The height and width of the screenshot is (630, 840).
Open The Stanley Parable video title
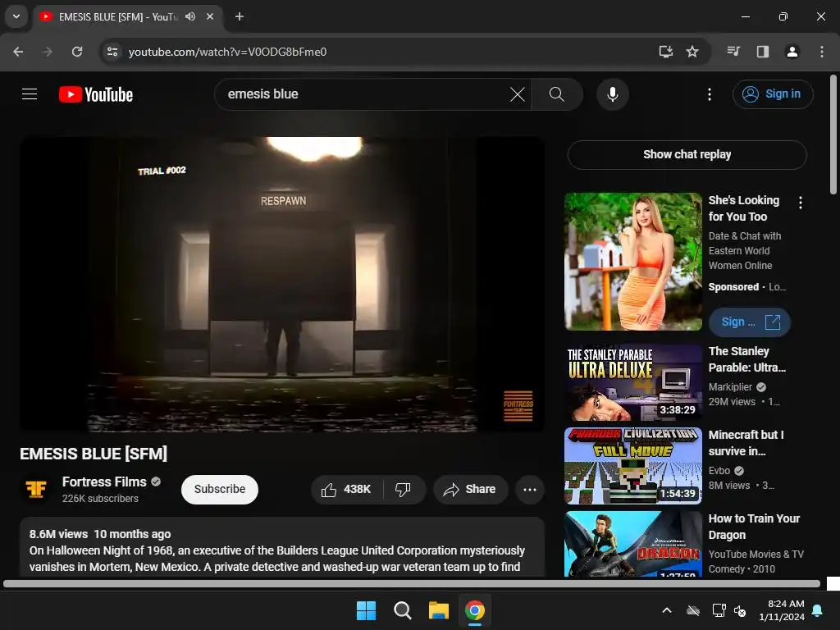click(x=746, y=359)
